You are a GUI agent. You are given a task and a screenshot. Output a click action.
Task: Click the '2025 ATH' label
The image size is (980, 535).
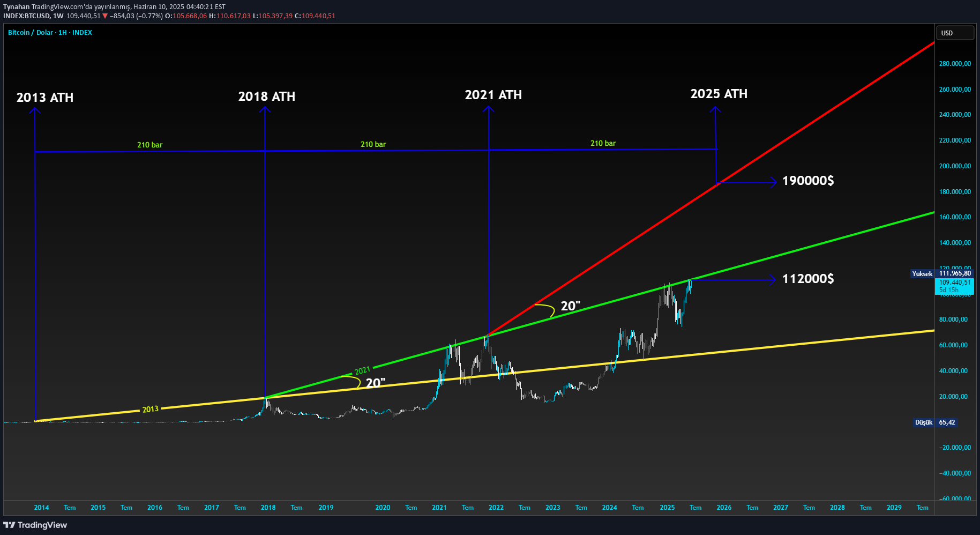[x=719, y=94]
